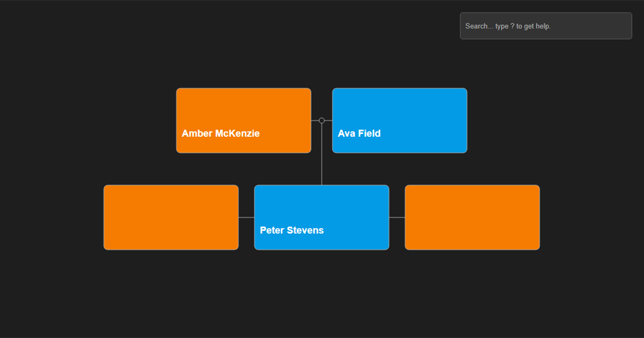
Task: Click the short line from Amber's card to circle
Action: 315,121
